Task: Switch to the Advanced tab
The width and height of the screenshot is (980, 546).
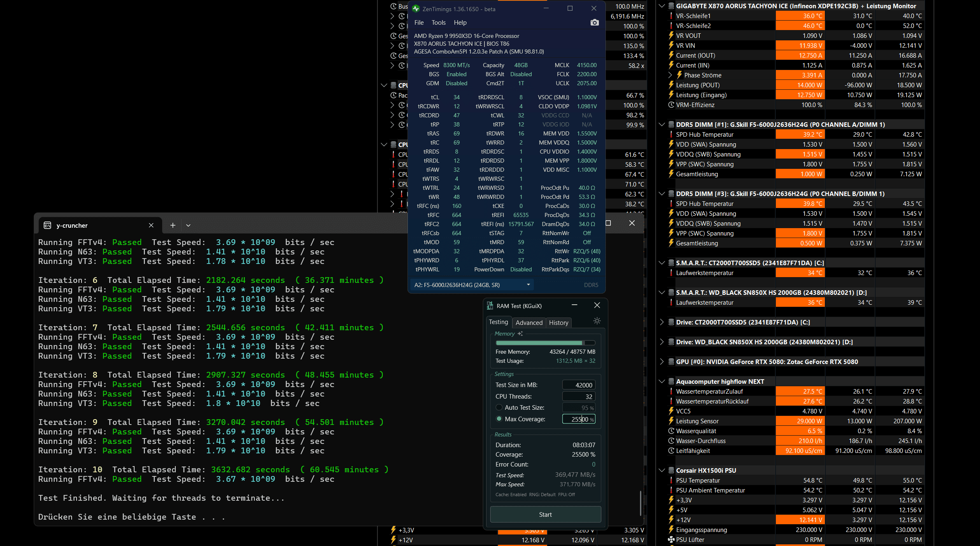Action: pos(529,323)
